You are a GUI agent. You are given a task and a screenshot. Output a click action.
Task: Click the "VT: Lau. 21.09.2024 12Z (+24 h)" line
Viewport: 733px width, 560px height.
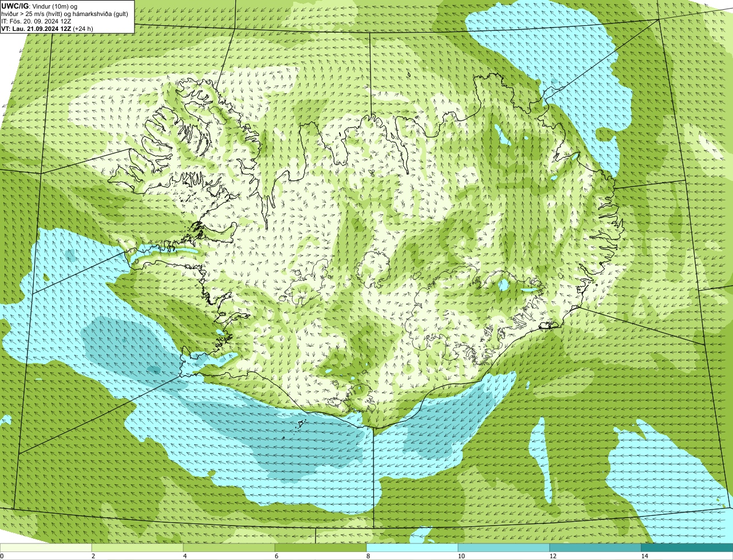[x=47, y=28]
